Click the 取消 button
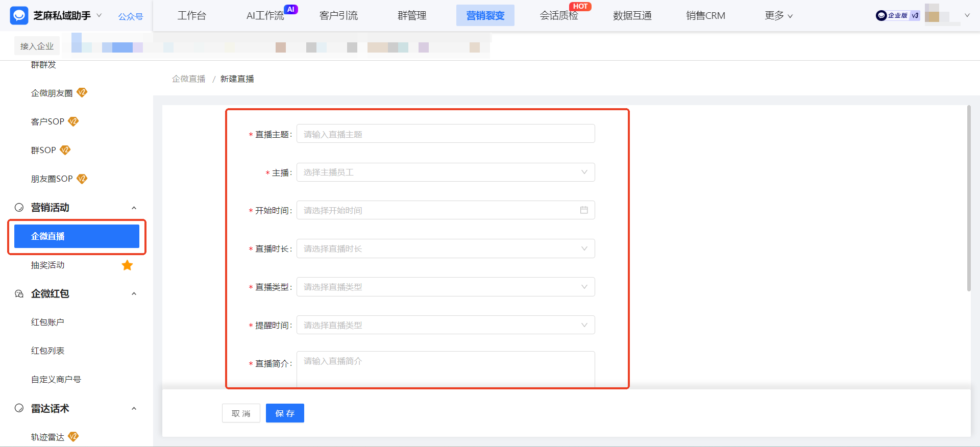The height and width of the screenshot is (447, 980). tap(241, 413)
